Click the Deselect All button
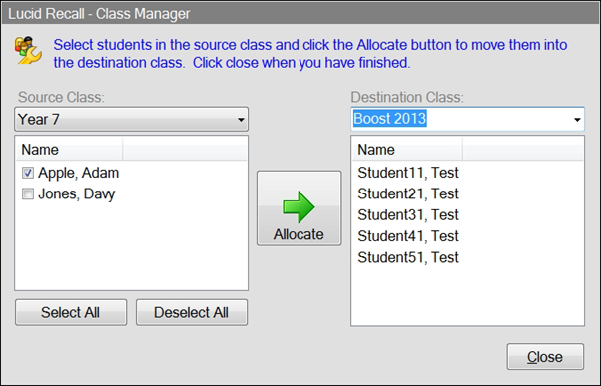Viewport: 601px width, 386px height. click(192, 312)
